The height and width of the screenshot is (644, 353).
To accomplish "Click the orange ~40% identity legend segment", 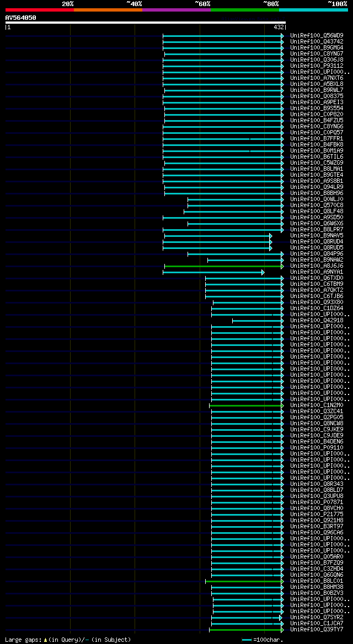I will [108, 10].
